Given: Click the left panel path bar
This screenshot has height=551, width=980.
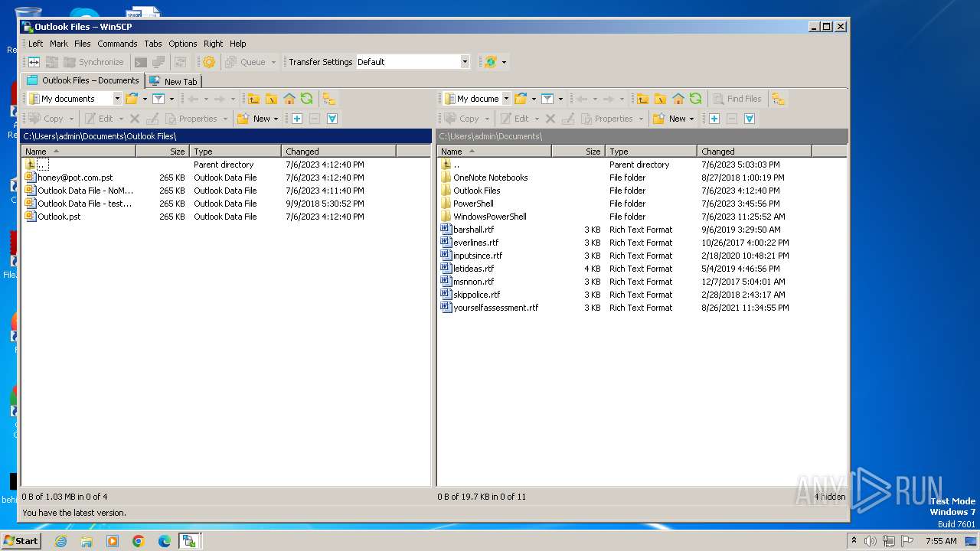Looking at the screenshot, I should (x=227, y=136).
